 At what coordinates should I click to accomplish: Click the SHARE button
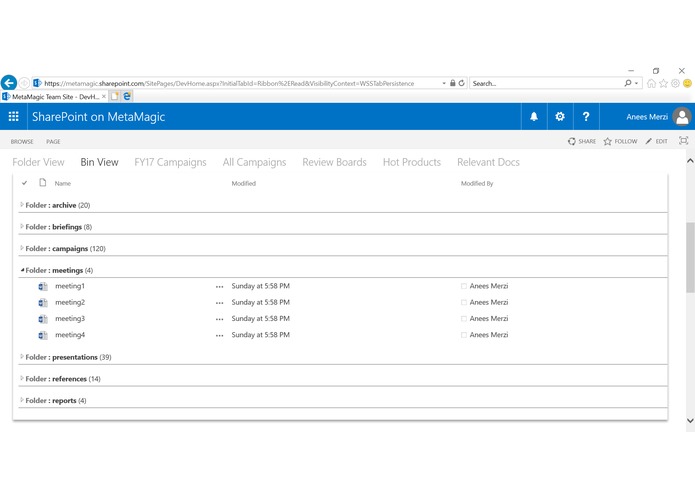pyautogui.click(x=582, y=141)
